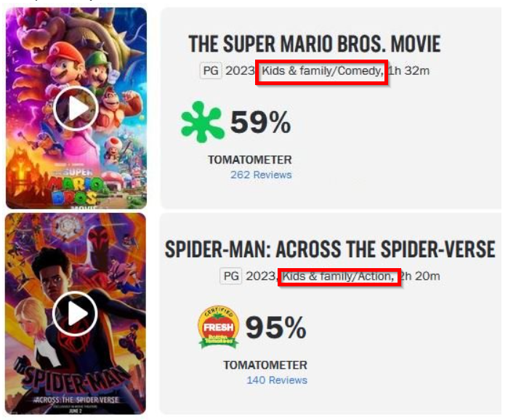
Task: Click the green rotten splat icon
Action: point(202,122)
